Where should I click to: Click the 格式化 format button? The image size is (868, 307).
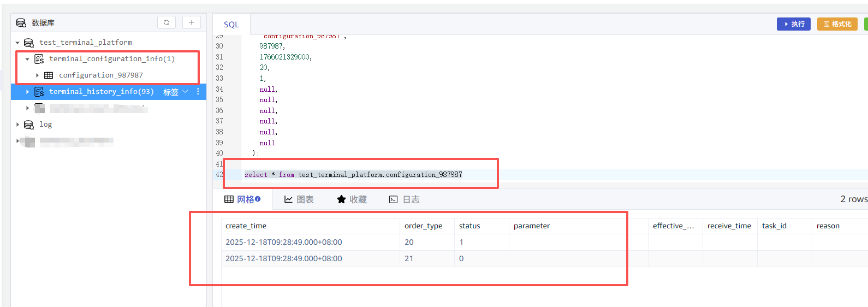click(x=837, y=24)
